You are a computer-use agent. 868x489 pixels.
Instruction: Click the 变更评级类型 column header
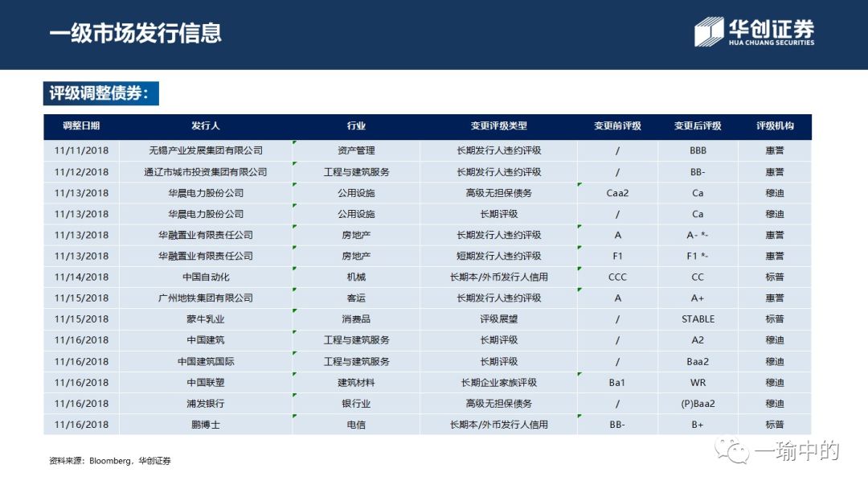pos(499,125)
